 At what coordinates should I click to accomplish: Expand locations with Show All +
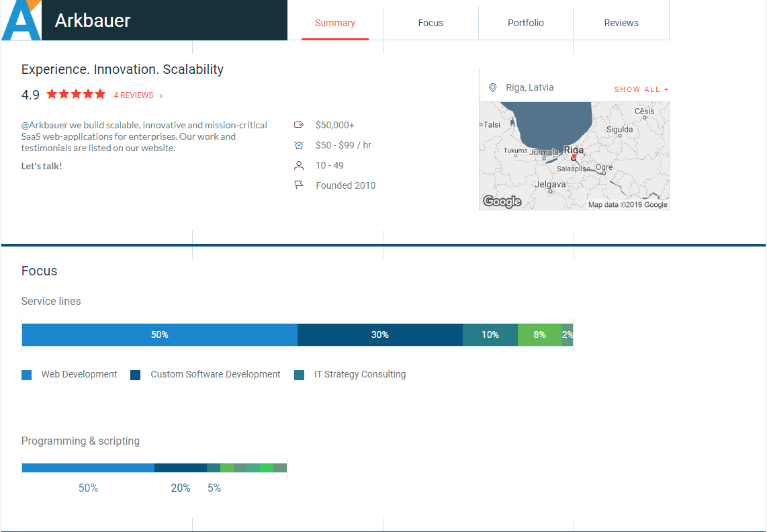641,89
